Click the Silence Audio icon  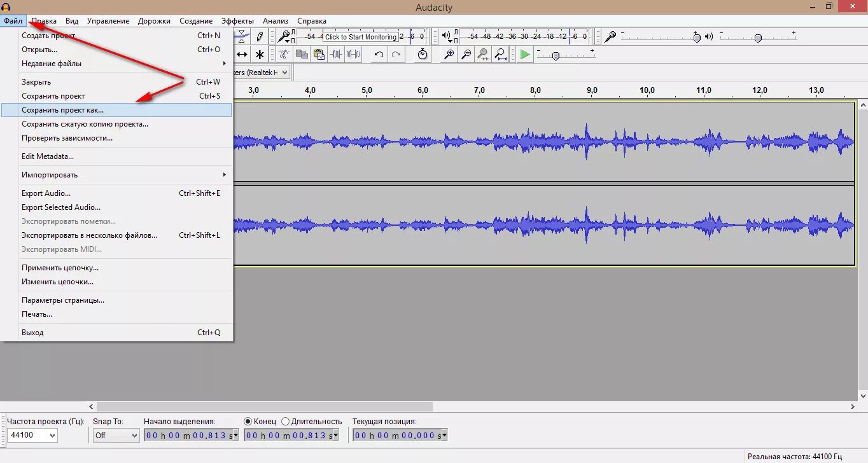[353, 55]
